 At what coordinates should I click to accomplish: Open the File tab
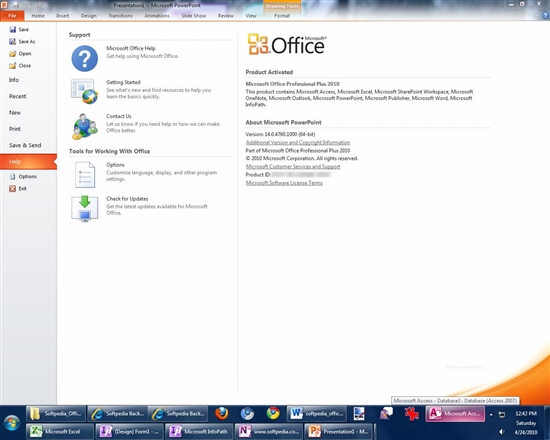click(12, 15)
